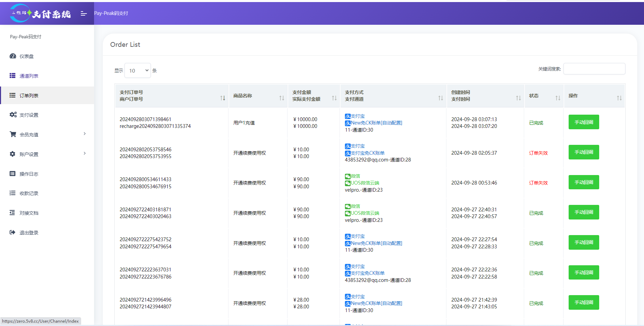Click the 关键词搜索 search input field
Image resolution: width=644 pixels, height=326 pixels.
594,69
